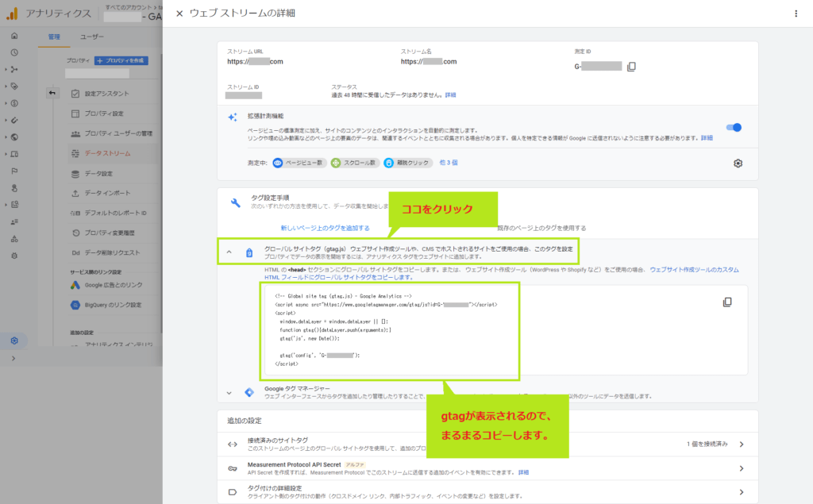Expand the left navigation with the bottom chevron
Screen dimensions: 813x504
tap(13, 358)
